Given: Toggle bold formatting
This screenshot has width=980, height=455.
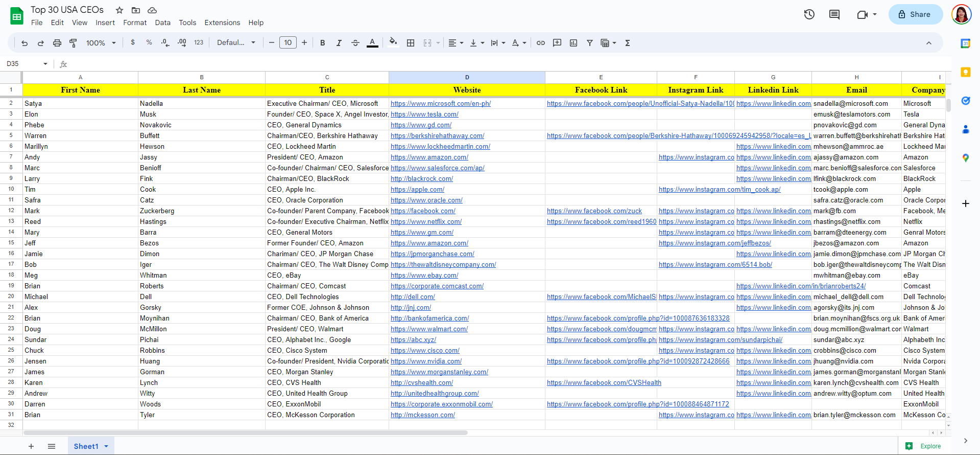Looking at the screenshot, I should point(323,43).
